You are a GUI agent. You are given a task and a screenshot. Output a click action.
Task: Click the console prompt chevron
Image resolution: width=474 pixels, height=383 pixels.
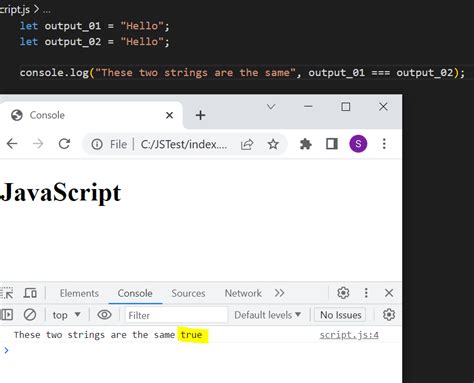[x=6, y=350]
